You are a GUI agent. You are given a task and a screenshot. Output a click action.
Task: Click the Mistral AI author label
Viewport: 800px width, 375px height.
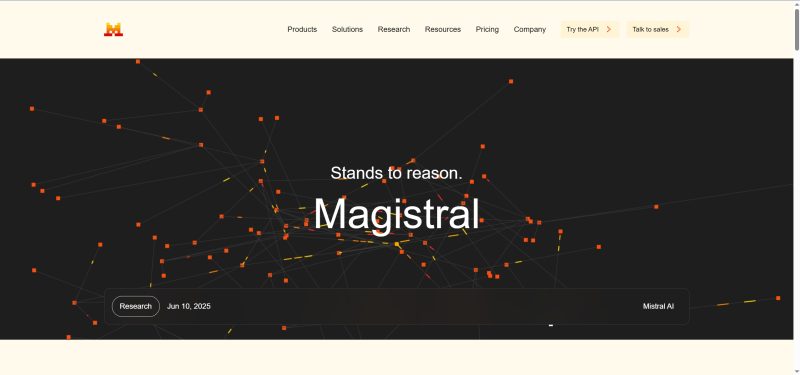[658, 306]
